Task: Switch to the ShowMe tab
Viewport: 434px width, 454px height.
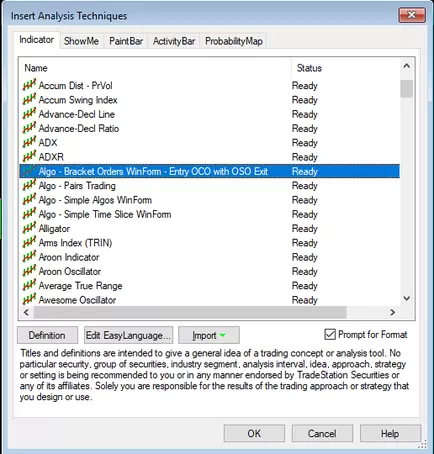Action: 81,41
